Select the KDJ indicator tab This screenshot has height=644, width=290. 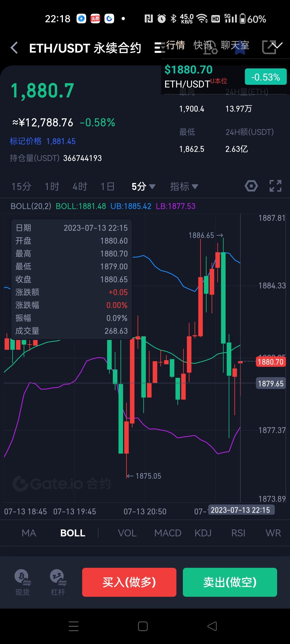coord(203,533)
